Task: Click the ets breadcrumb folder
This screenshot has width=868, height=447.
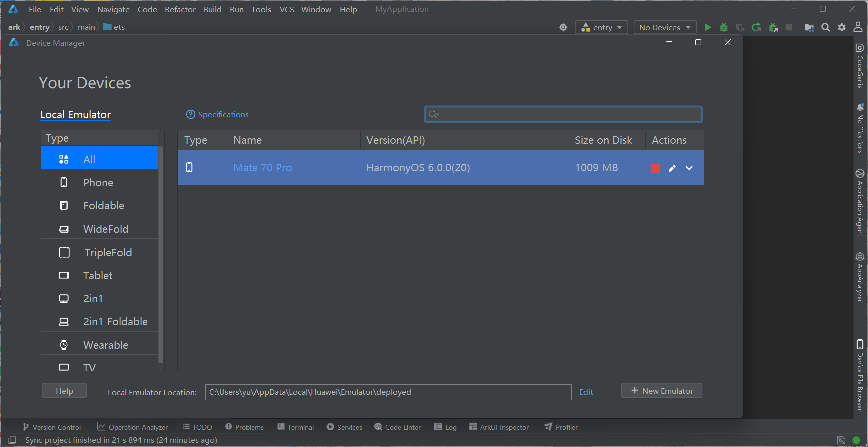Action: point(114,27)
